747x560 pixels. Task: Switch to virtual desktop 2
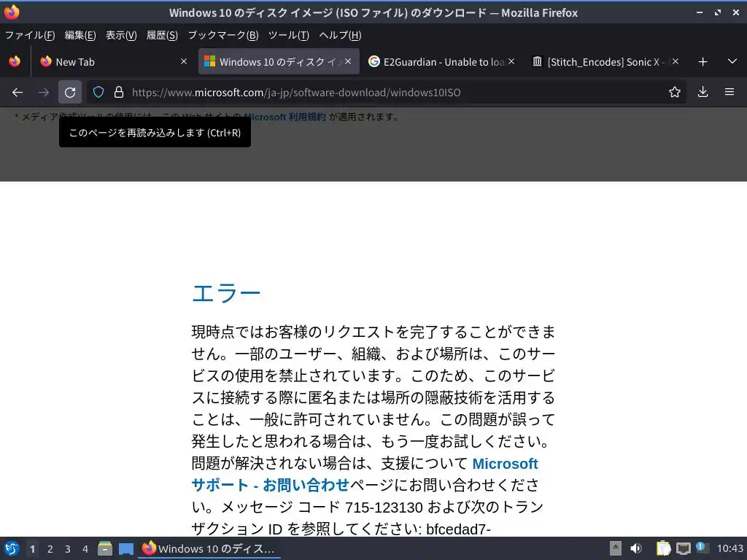pyautogui.click(x=50, y=548)
